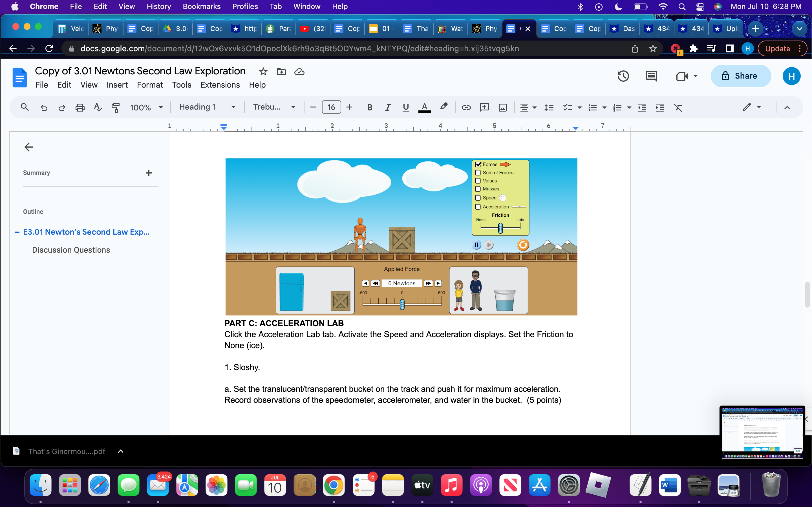Open the Format menu
812x507 pixels.
click(150, 85)
